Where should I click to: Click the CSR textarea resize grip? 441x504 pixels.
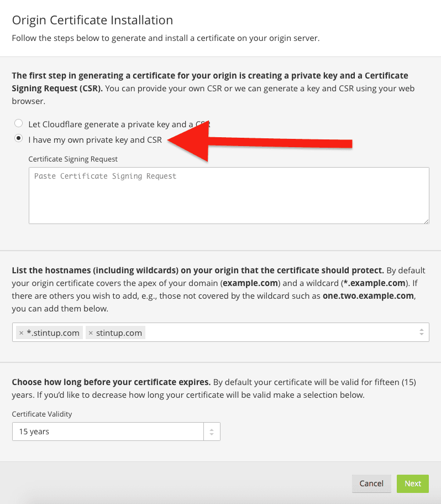426,221
